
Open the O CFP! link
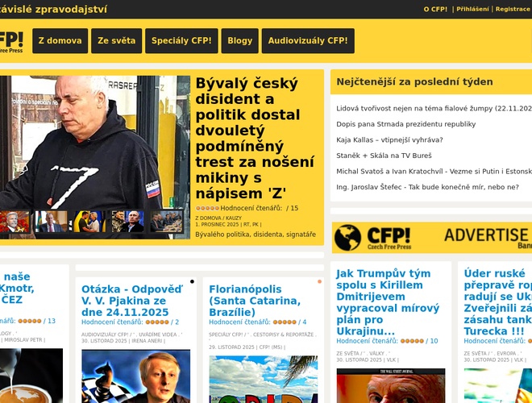(x=435, y=9)
